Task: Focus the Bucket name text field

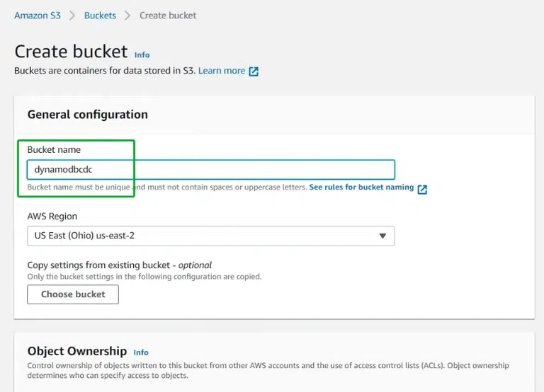Action: (x=210, y=170)
